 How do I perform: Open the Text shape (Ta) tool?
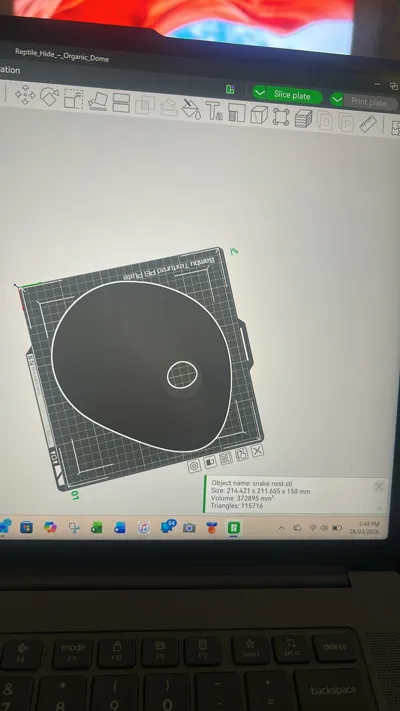[x=214, y=111]
